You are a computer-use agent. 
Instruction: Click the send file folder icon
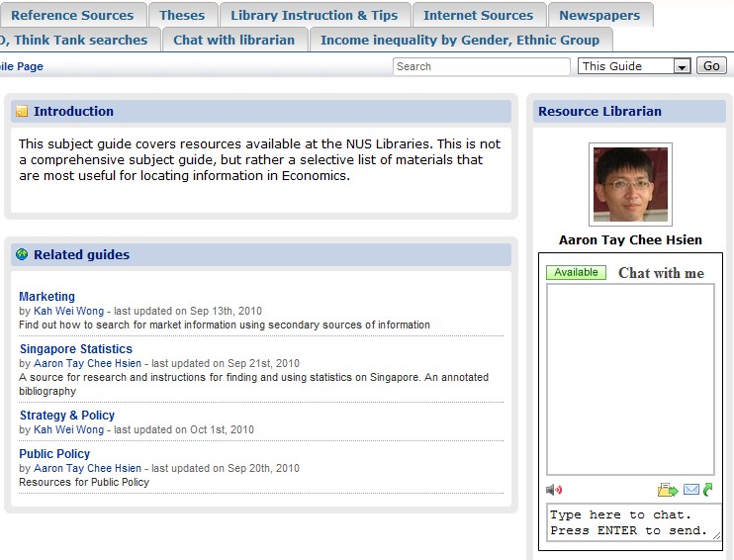pos(668,490)
